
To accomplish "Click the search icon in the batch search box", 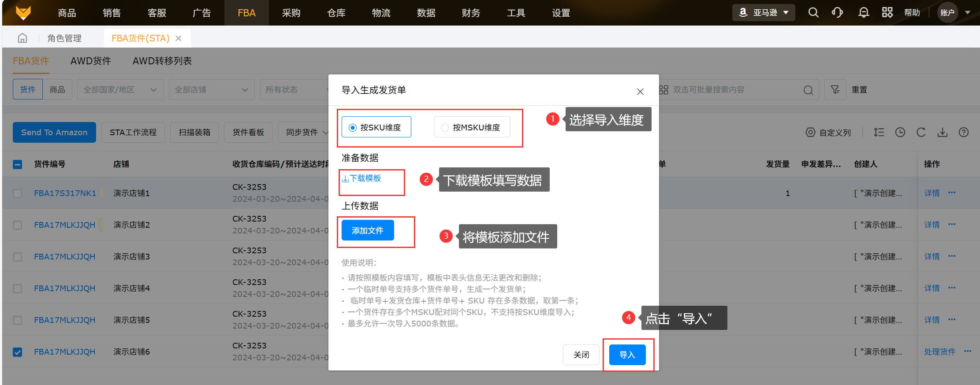I will coord(808,90).
